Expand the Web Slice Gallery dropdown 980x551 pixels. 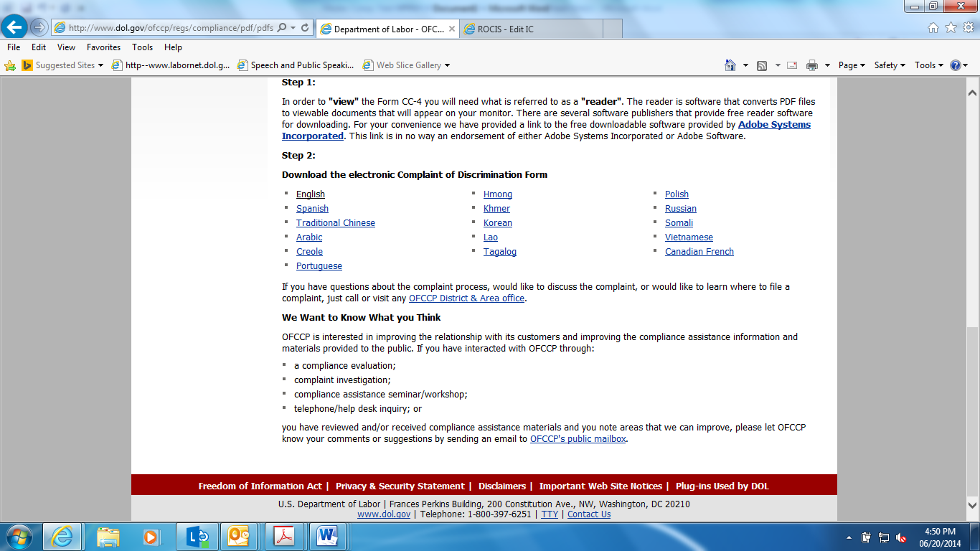pos(447,65)
